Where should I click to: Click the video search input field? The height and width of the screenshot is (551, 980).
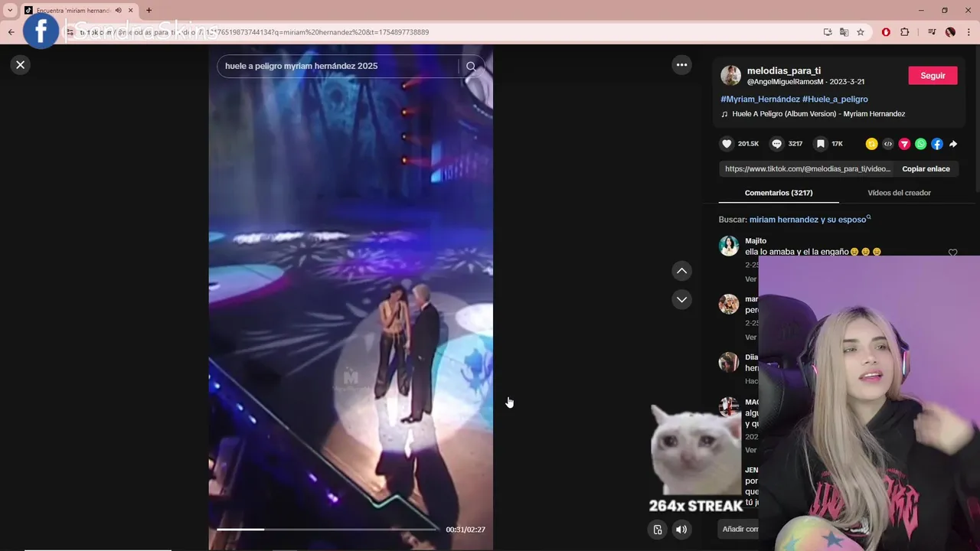[x=340, y=67]
